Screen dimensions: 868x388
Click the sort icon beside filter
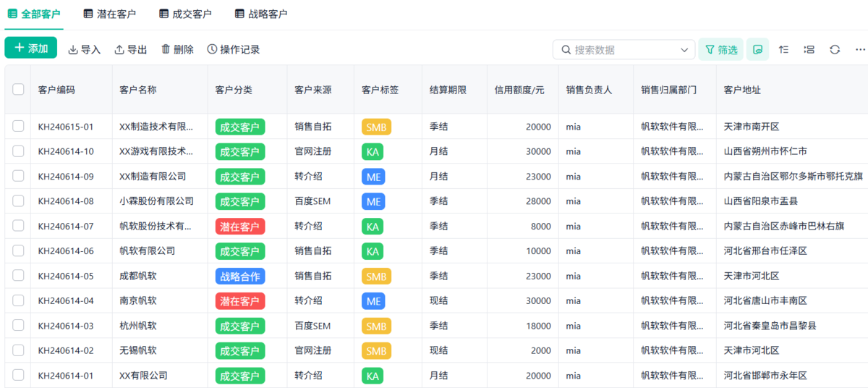[783, 49]
